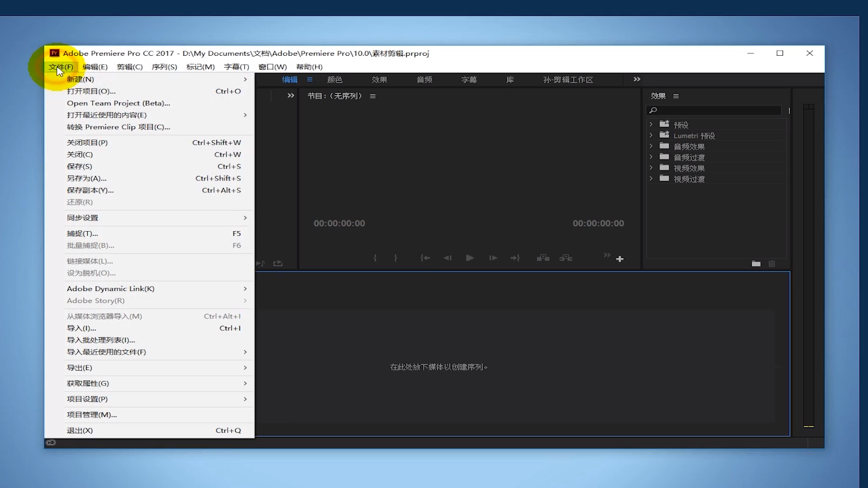The image size is (868, 488).
Task: Open the 导出(E) submenu
Action: pyautogui.click(x=149, y=368)
